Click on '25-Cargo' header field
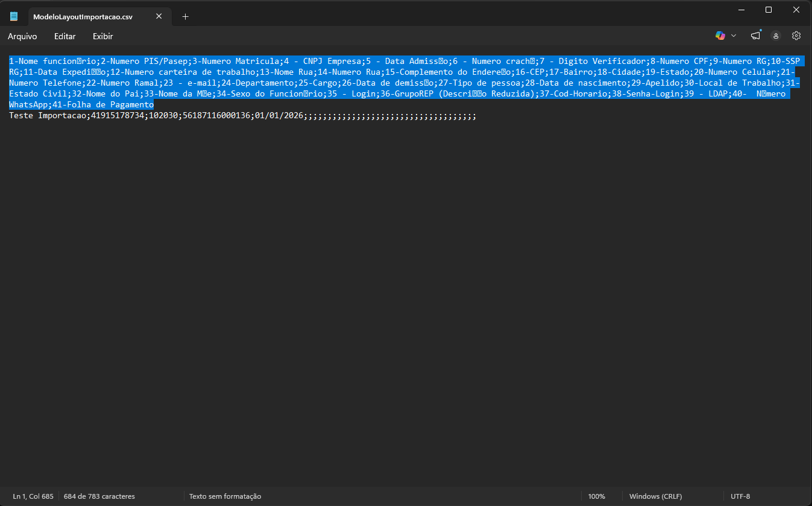The image size is (812, 506). point(318,83)
